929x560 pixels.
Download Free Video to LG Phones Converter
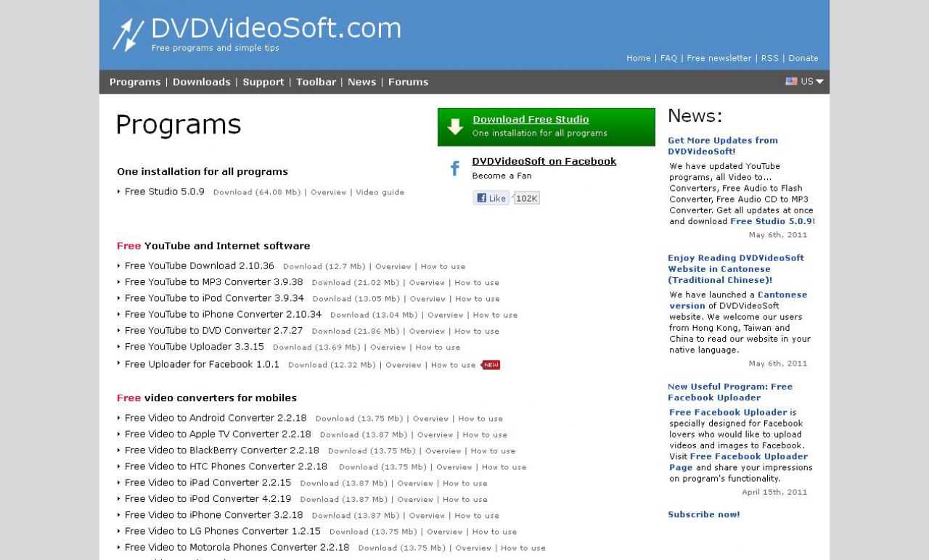373,532
